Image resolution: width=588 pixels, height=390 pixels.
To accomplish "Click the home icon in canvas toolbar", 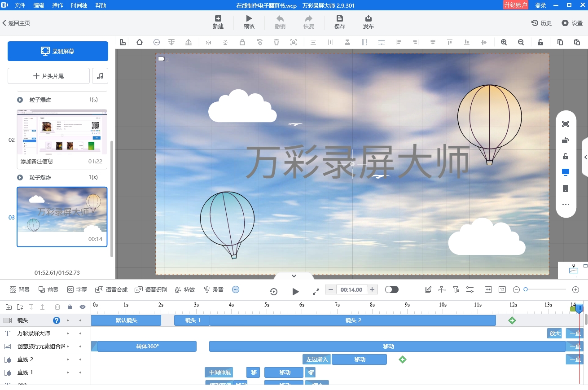I will (x=140, y=42).
